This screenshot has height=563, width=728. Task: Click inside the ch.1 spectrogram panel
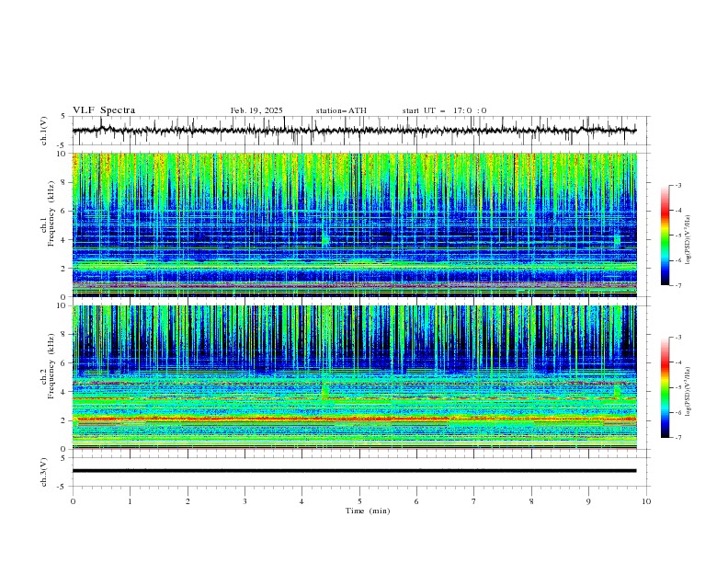pos(355,224)
